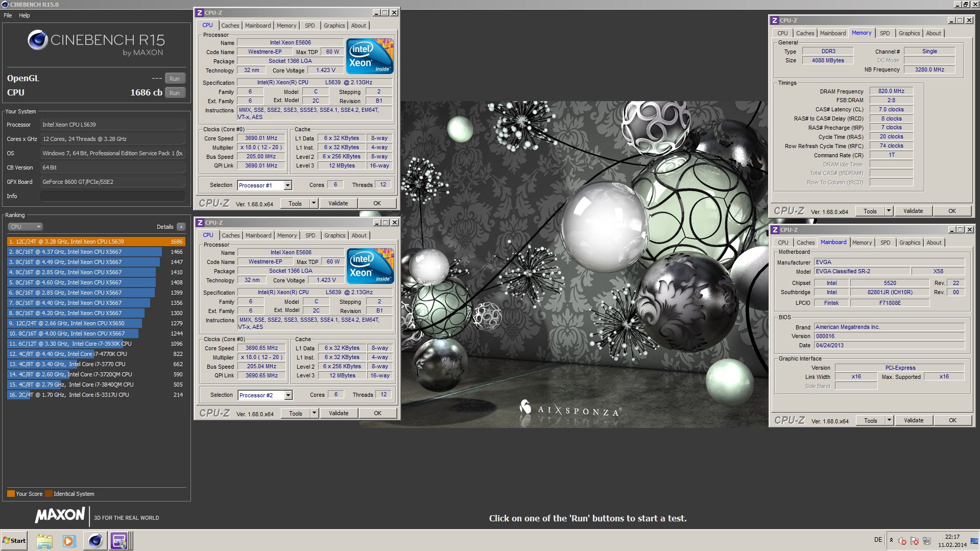The width and height of the screenshot is (980, 551).
Task: Click the GFX Board GeForce 8600 GT field
Action: coord(113,182)
